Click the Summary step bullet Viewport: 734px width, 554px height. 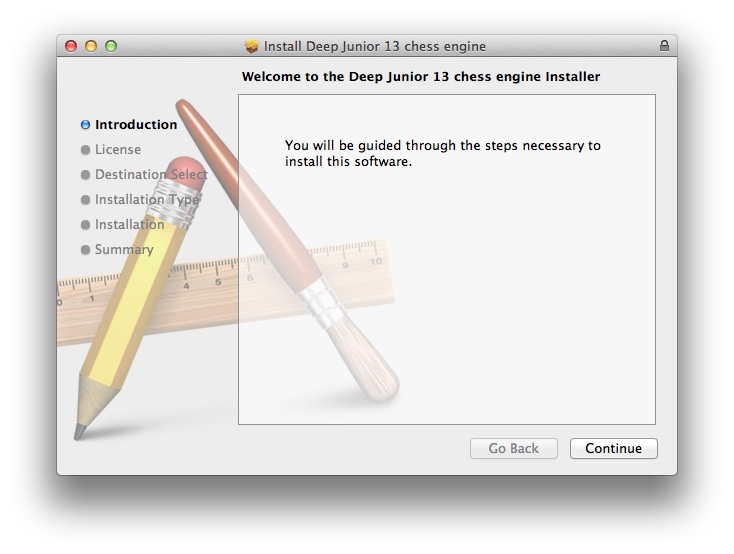(85, 250)
